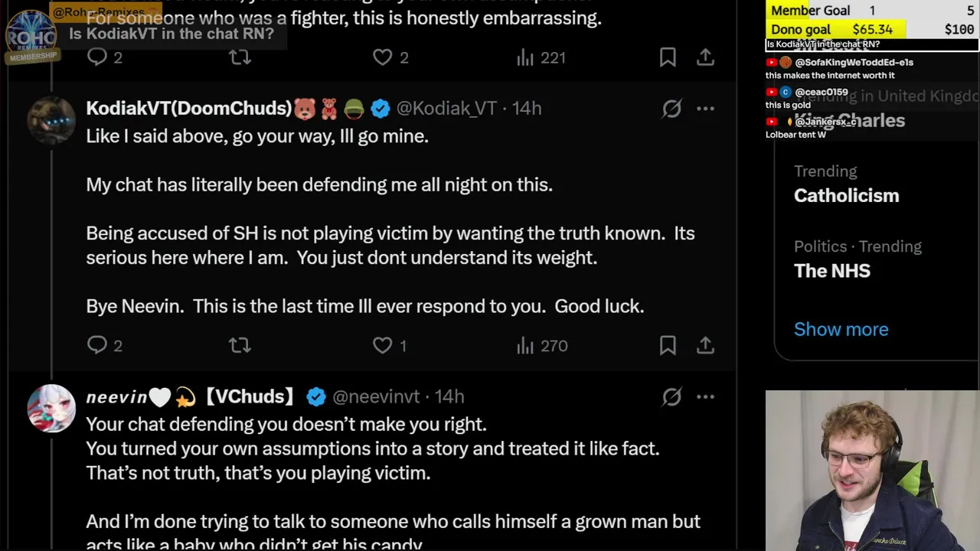The height and width of the screenshot is (551, 980).
Task: Share KodiakVT's tweet
Action: pyautogui.click(x=705, y=345)
